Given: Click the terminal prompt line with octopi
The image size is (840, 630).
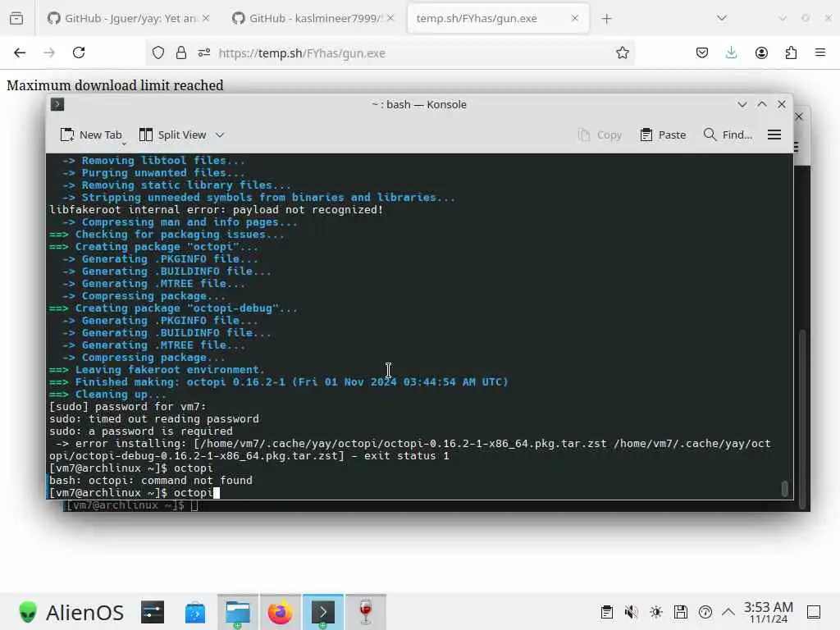Looking at the screenshot, I should [134, 493].
